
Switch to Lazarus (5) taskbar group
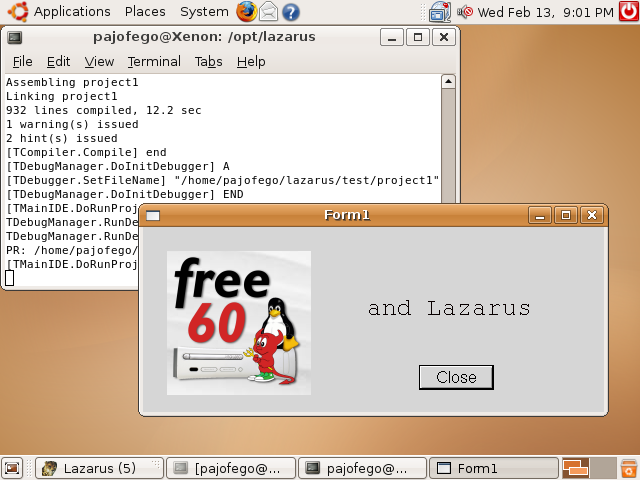click(99, 468)
